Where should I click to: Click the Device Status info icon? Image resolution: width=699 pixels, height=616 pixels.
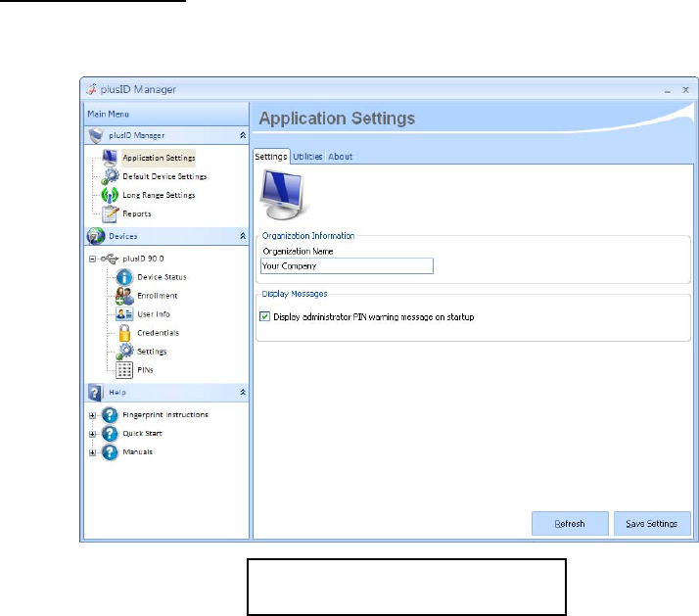[x=124, y=277]
